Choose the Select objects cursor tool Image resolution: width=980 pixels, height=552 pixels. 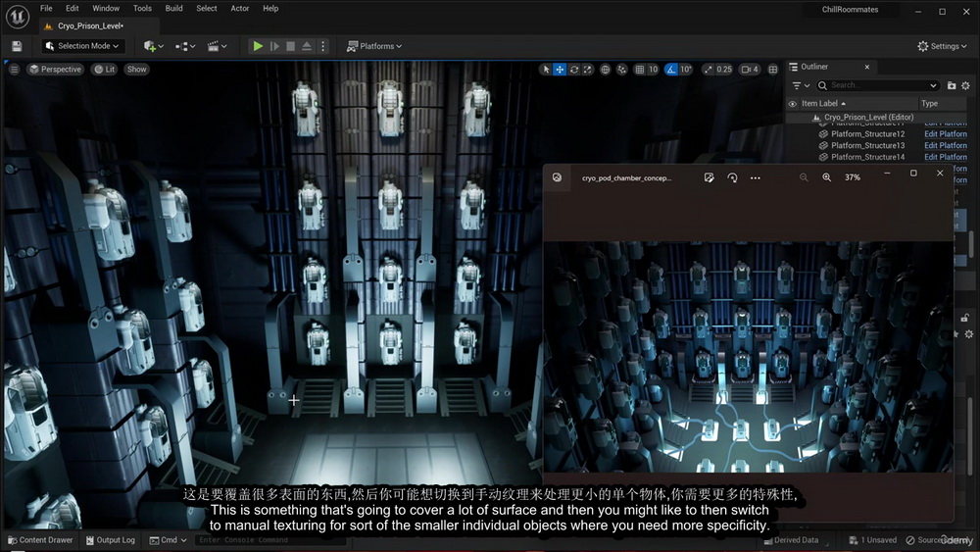[546, 70]
